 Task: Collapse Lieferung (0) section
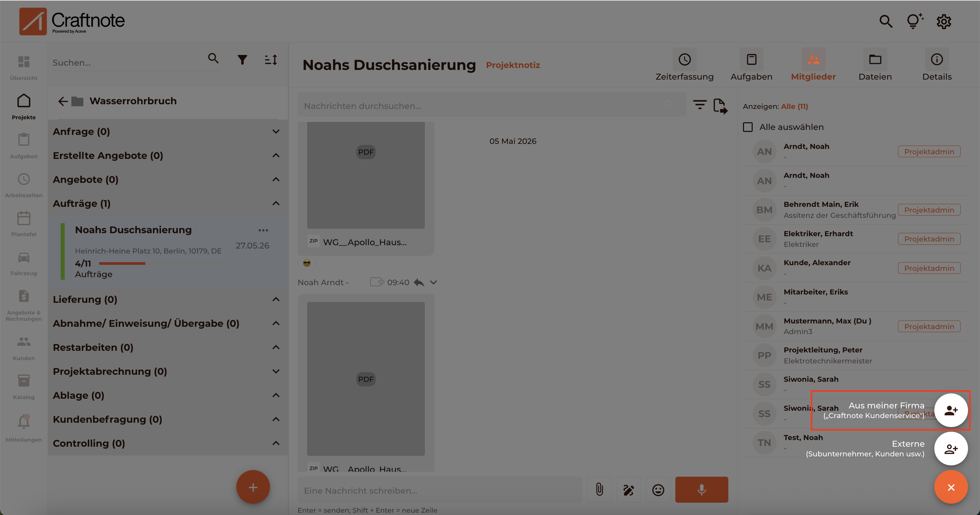point(276,299)
